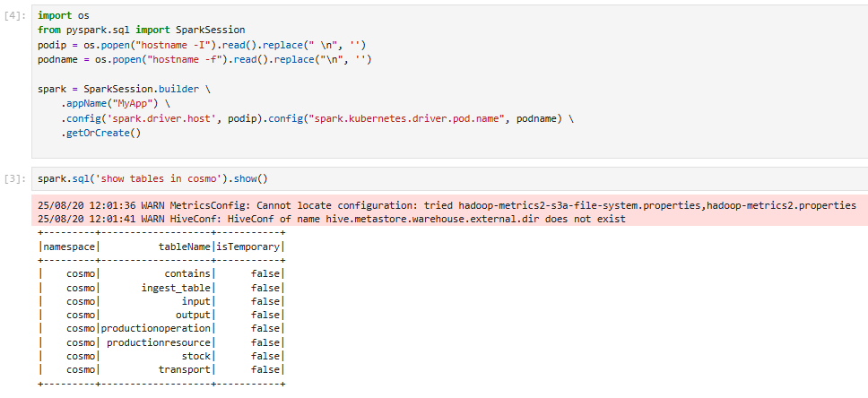The height and width of the screenshot is (398, 868).
Task: Click 'false' in the ingest_table row
Action: (x=265, y=288)
